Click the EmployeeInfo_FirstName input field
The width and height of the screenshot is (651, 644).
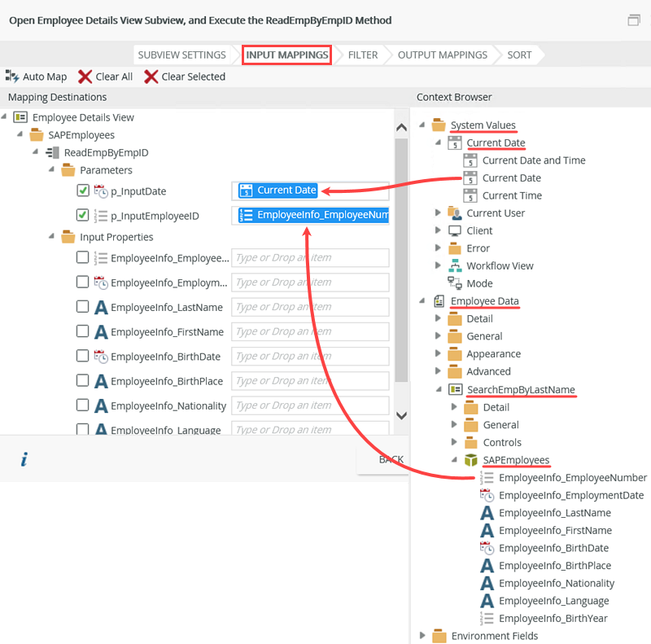click(x=309, y=332)
